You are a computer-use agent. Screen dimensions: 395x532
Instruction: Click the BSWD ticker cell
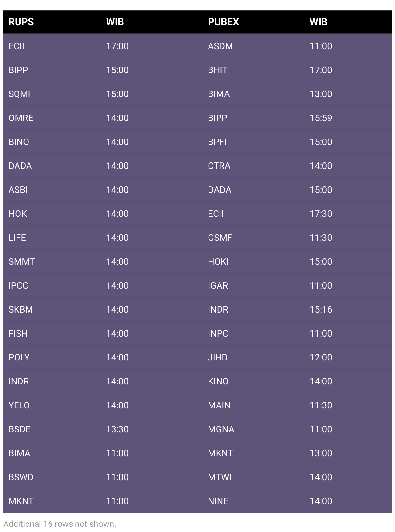(21, 477)
